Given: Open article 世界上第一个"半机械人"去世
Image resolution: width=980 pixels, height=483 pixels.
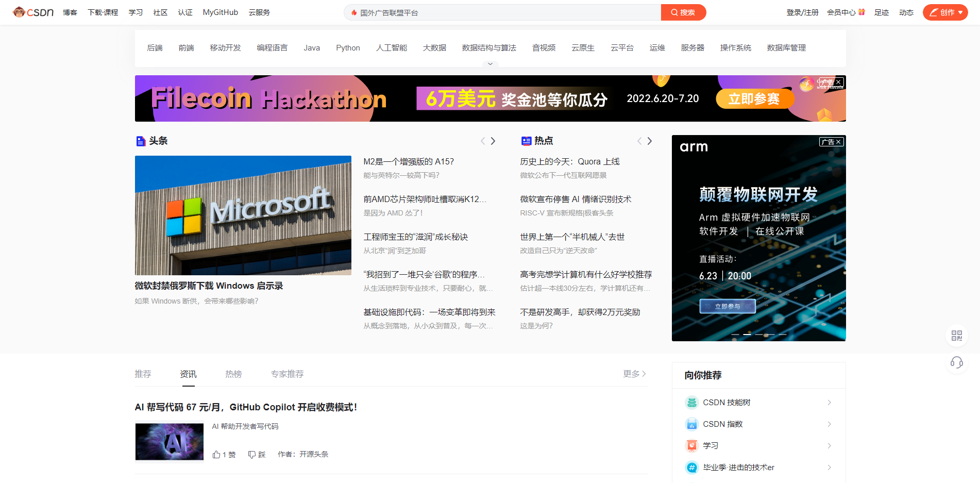Looking at the screenshot, I should click(572, 237).
